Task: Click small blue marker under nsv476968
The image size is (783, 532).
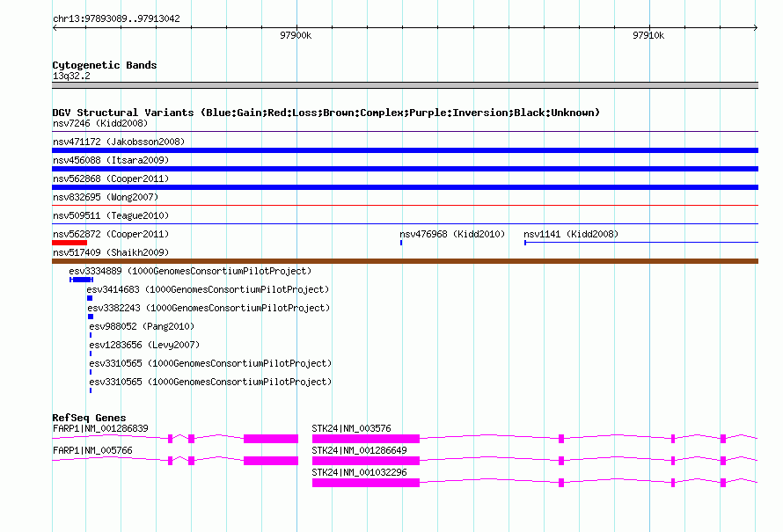Action: 401,243
